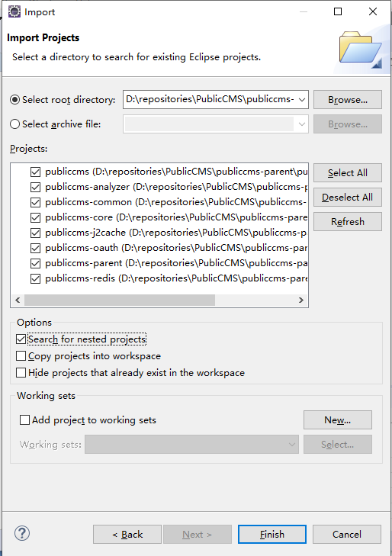Click the scroll right arrow of the projects list
Image resolution: width=392 pixels, height=556 pixels.
[x=301, y=300]
